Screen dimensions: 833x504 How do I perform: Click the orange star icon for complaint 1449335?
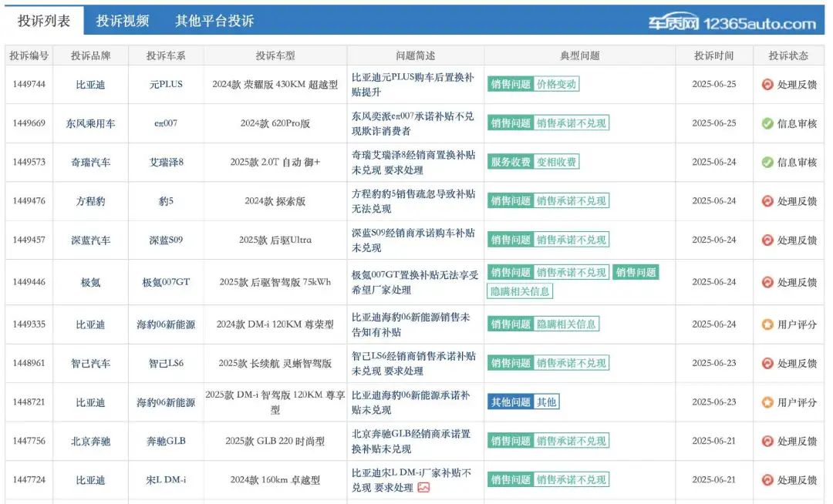[767, 324]
